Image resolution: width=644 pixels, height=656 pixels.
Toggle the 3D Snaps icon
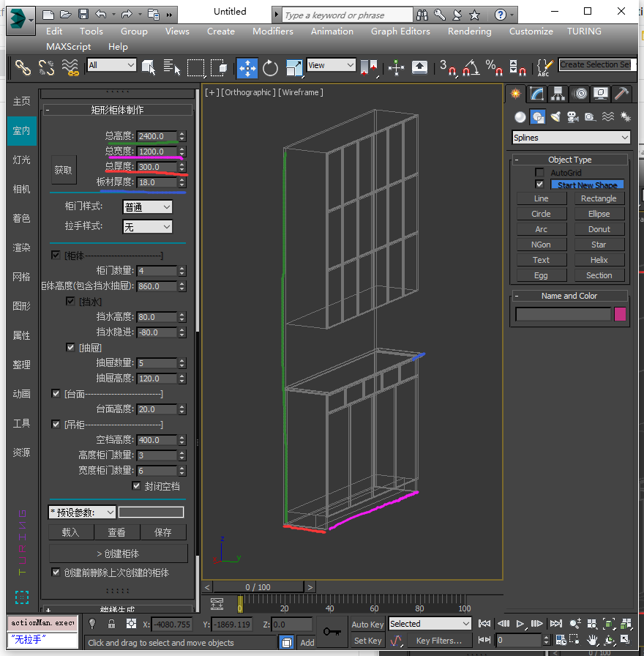point(448,68)
